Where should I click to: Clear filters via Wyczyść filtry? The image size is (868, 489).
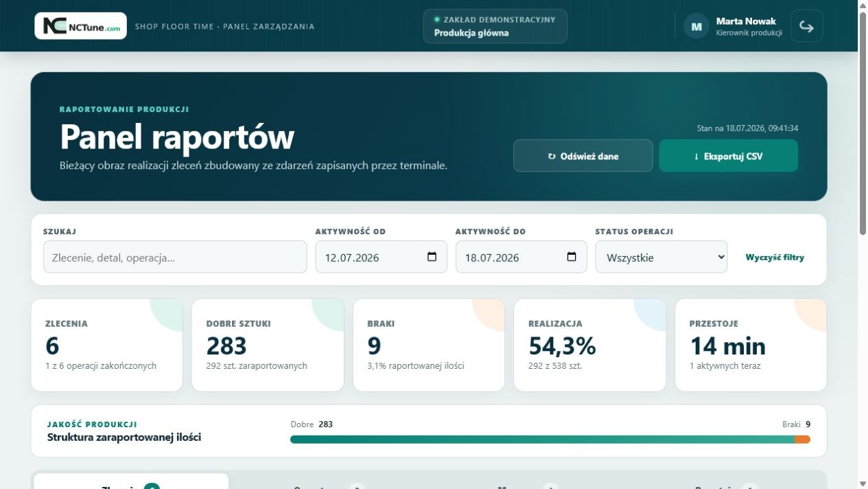click(775, 258)
